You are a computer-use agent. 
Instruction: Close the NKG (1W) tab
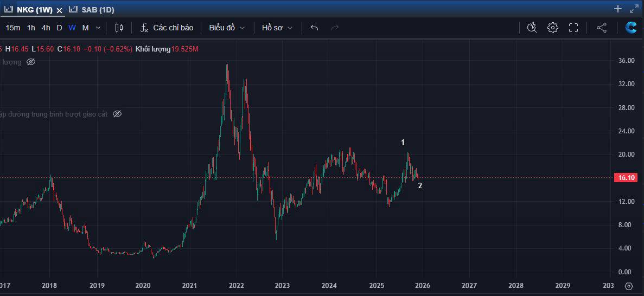pyautogui.click(x=59, y=10)
